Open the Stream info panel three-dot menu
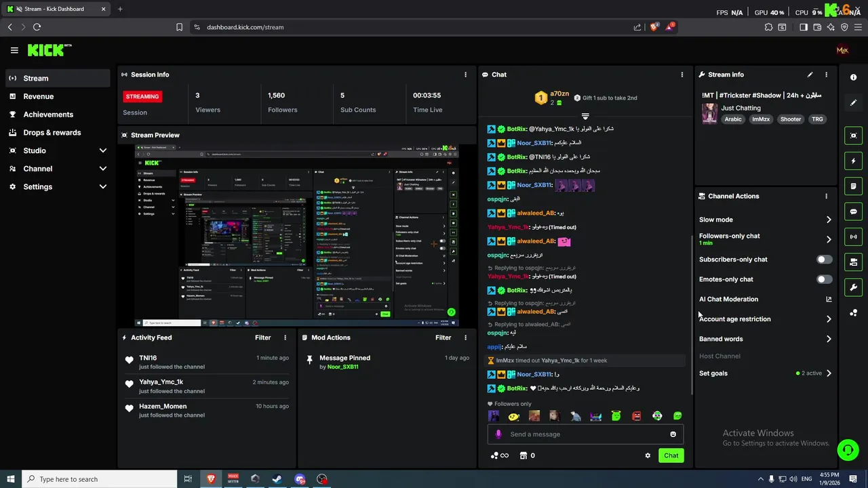The height and width of the screenshot is (488, 868). tap(826, 75)
